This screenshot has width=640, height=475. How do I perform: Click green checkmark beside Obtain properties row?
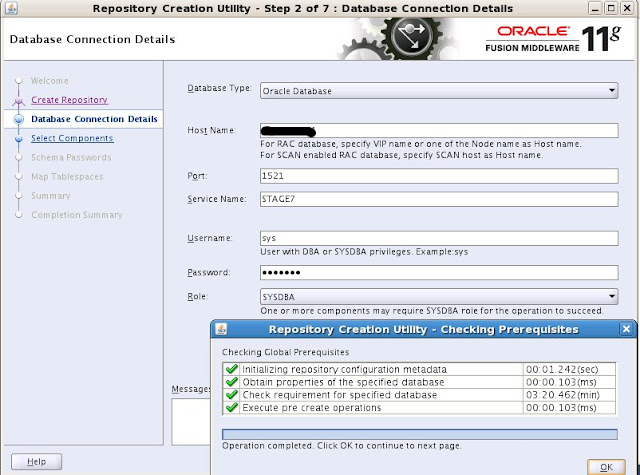[x=231, y=382]
